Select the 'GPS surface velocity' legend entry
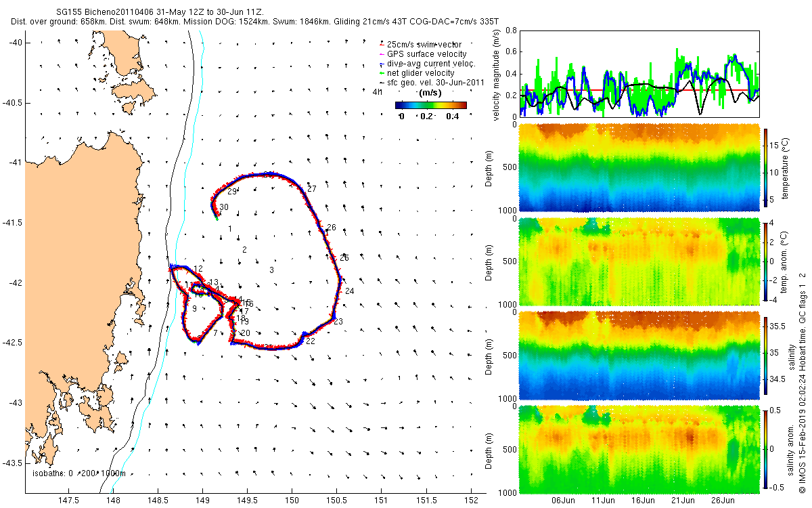 point(424,54)
